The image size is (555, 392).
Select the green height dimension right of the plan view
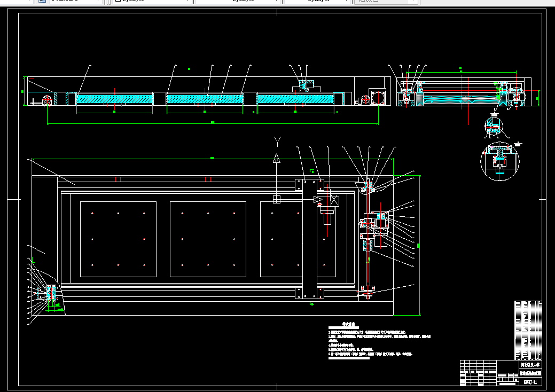pyautogui.click(x=419, y=245)
